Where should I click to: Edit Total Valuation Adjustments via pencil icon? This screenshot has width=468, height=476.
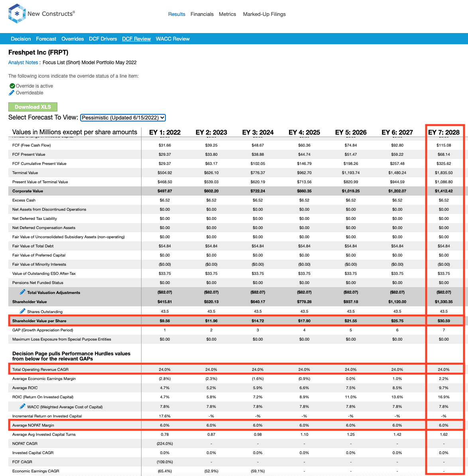tap(22, 292)
